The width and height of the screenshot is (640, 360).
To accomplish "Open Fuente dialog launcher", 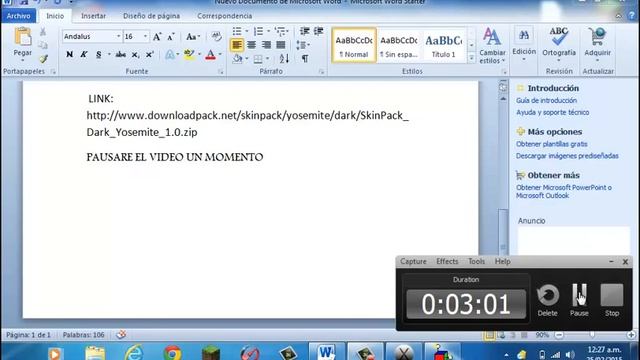I will (220, 72).
